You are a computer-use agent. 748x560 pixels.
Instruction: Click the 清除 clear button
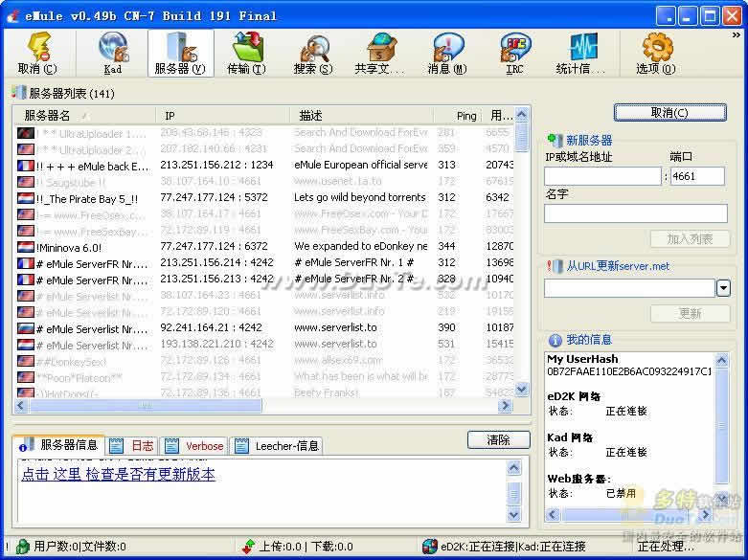499,439
